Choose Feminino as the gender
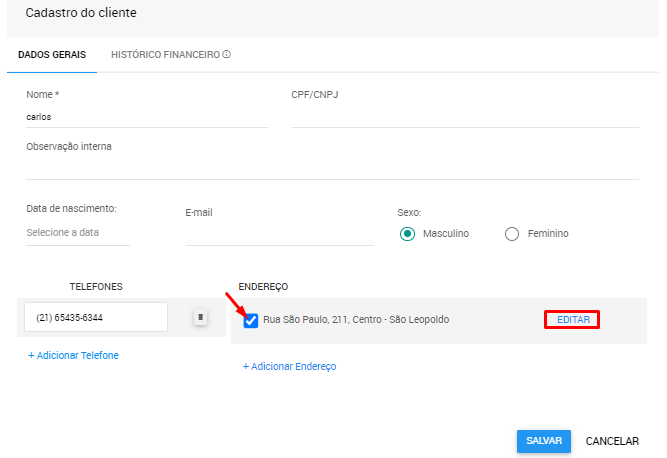This screenshot has width=667, height=458. pos(512,233)
